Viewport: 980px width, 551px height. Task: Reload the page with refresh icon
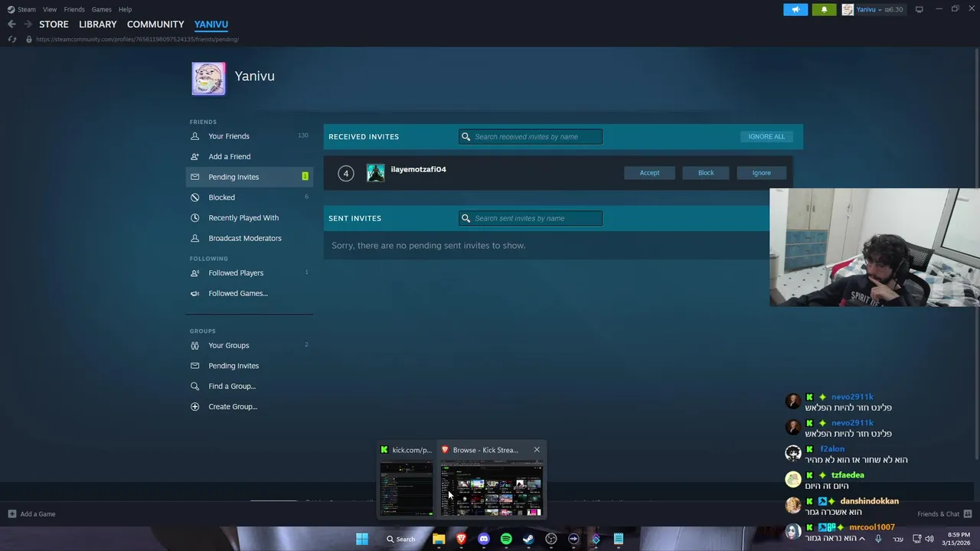coord(11,39)
